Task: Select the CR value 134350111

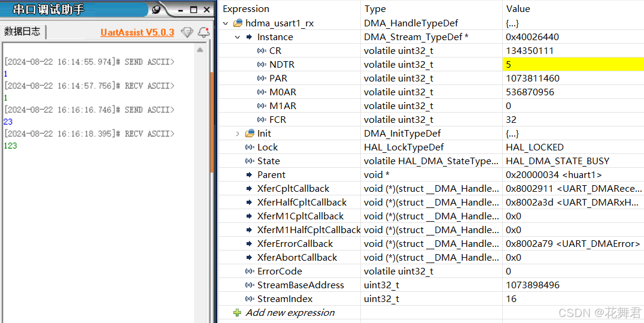Action: pyautogui.click(x=530, y=51)
